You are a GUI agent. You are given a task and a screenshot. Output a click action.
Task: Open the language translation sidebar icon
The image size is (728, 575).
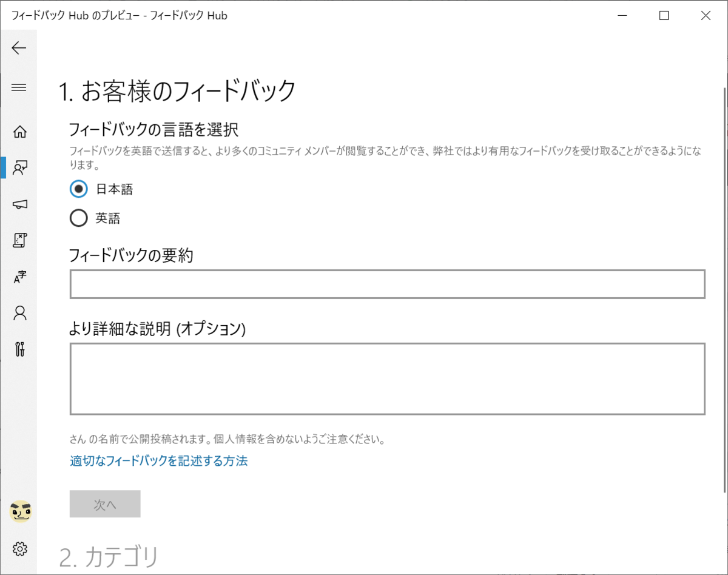click(20, 277)
